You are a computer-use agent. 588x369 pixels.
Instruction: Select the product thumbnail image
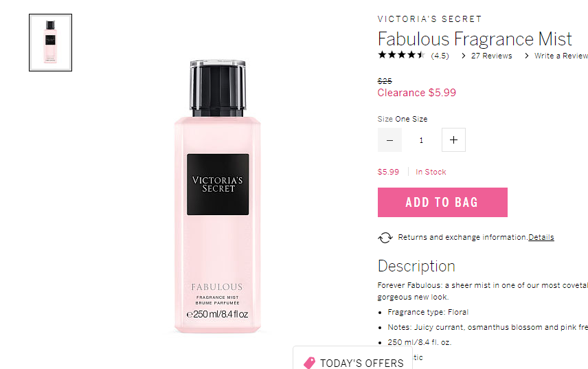click(51, 43)
